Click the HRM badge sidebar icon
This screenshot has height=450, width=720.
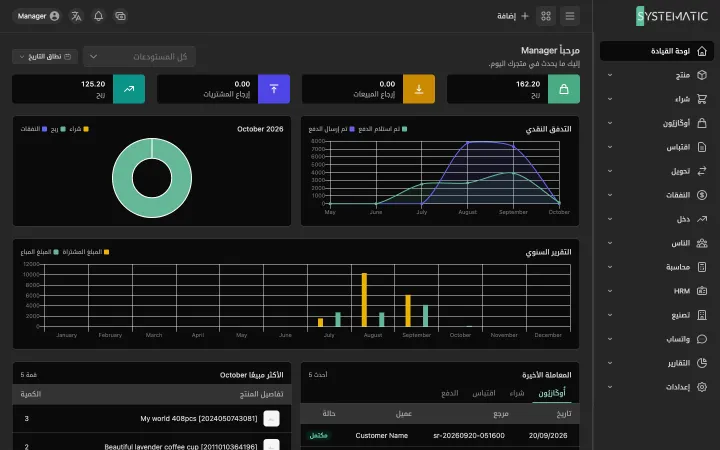[x=702, y=291]
